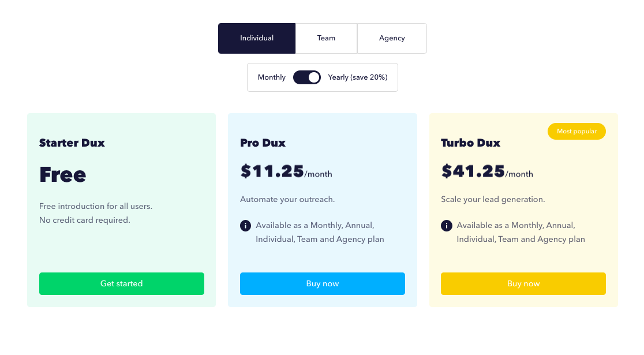
Task: Select the Monthly billing label
Action: [272, 77]
